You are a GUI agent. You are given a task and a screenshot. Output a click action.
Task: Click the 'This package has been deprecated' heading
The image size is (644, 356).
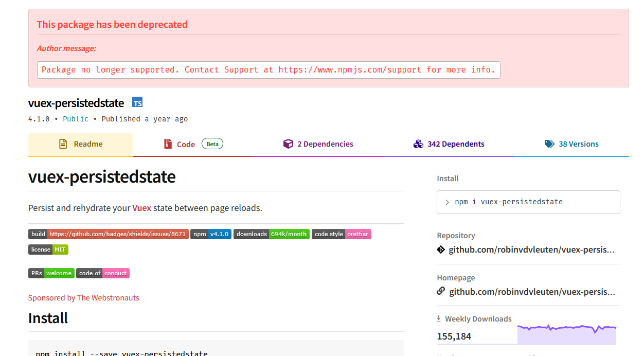point(112,24)
